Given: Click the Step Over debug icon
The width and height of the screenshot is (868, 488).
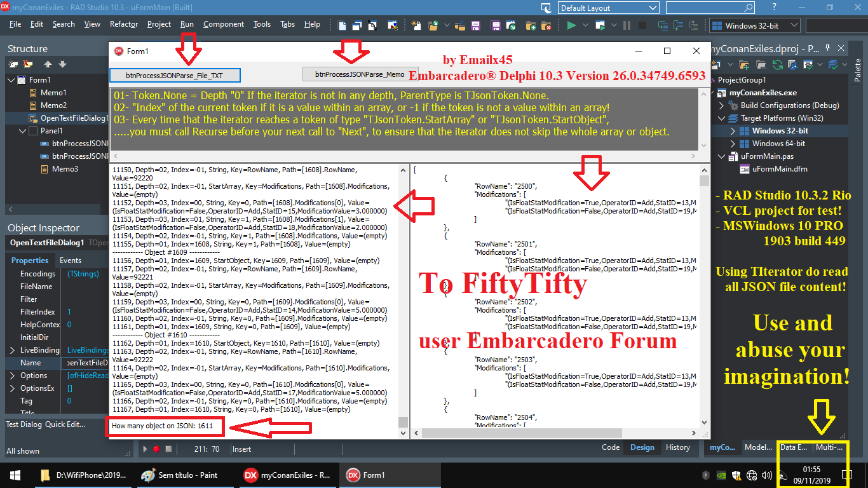Looking at the screenshot, I should 677,25.
